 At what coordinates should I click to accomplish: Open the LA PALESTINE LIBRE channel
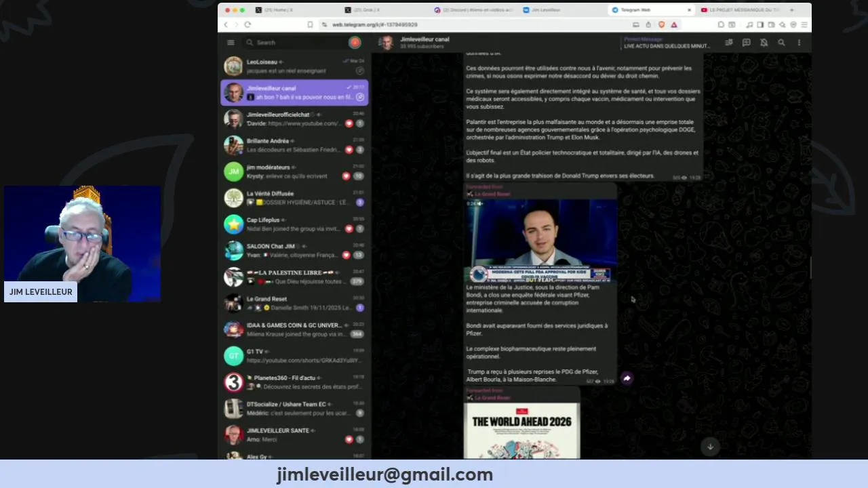coord(294,277)
